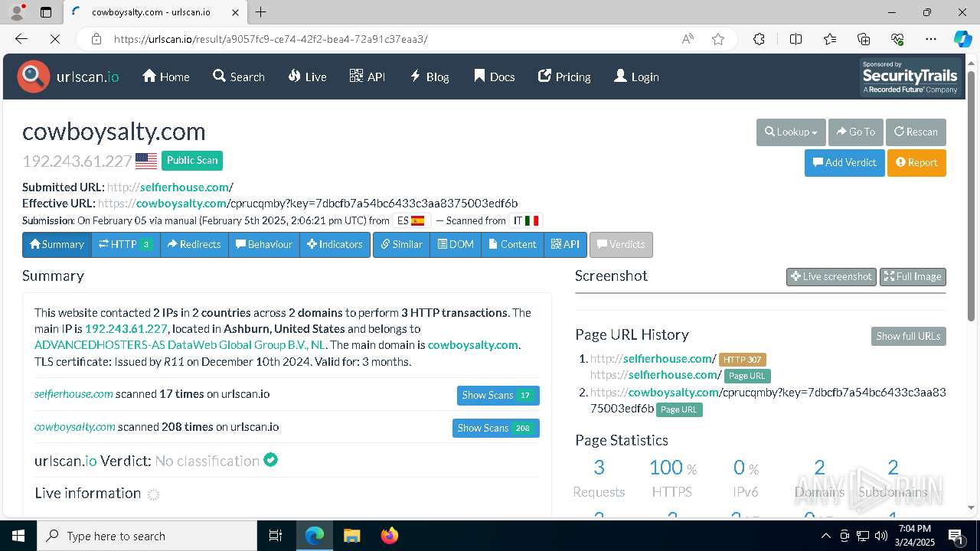The image size is (980, 551).
Task: Select the Behaviour tab
Action: tap(264, 244)
